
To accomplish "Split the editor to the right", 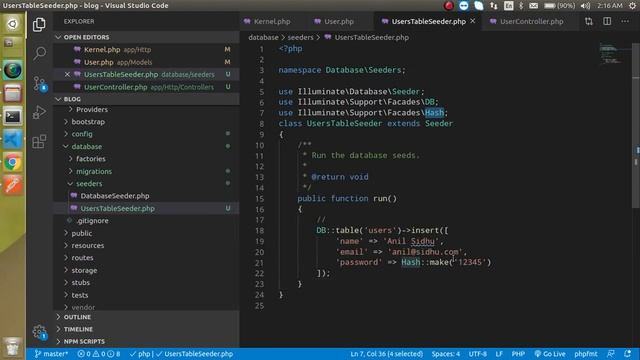I will pos(607,21).
